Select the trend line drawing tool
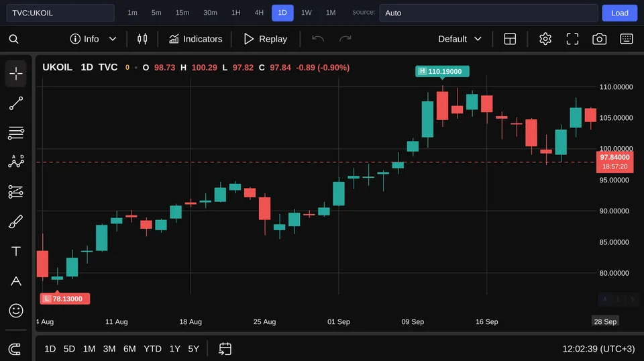The height and width of the screenshot is (361, 644). pyautogui.click(x=16, y=103)
